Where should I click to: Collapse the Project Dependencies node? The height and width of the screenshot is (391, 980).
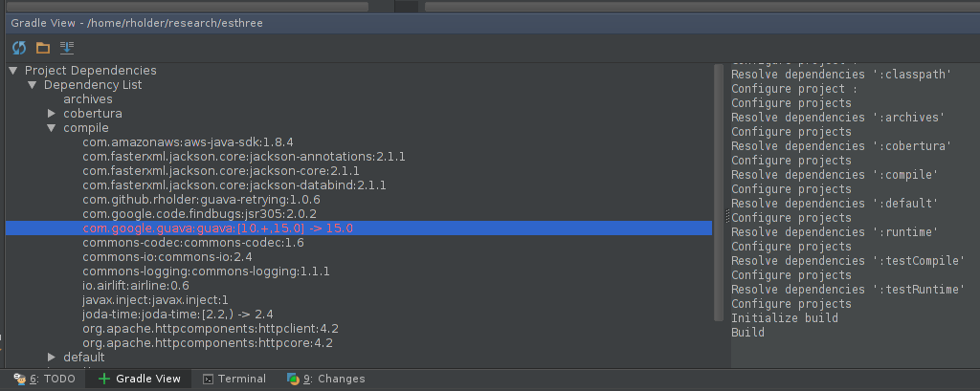pos(13,71)
